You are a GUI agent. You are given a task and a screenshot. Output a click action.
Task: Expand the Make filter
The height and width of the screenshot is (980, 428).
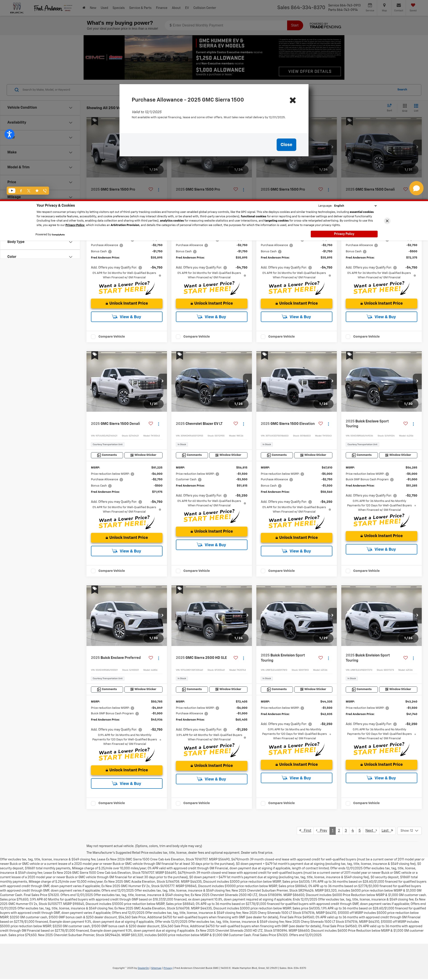(40, 152)
